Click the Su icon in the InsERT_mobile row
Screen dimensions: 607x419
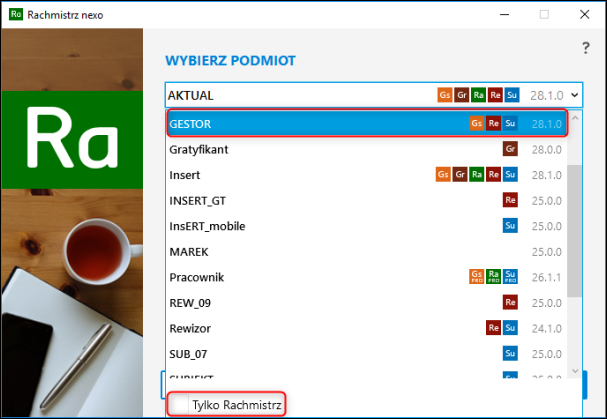click(x=510, y=226)
